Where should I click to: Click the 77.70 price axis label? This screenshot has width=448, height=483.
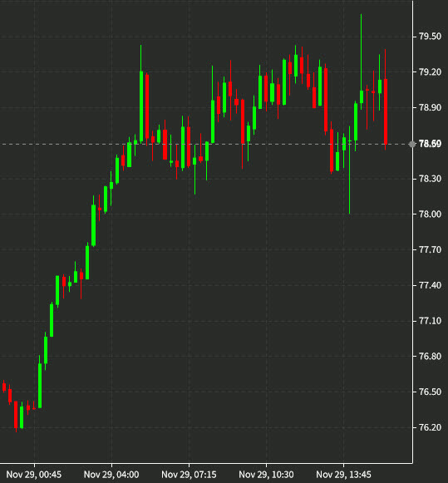tap(431, 249)
